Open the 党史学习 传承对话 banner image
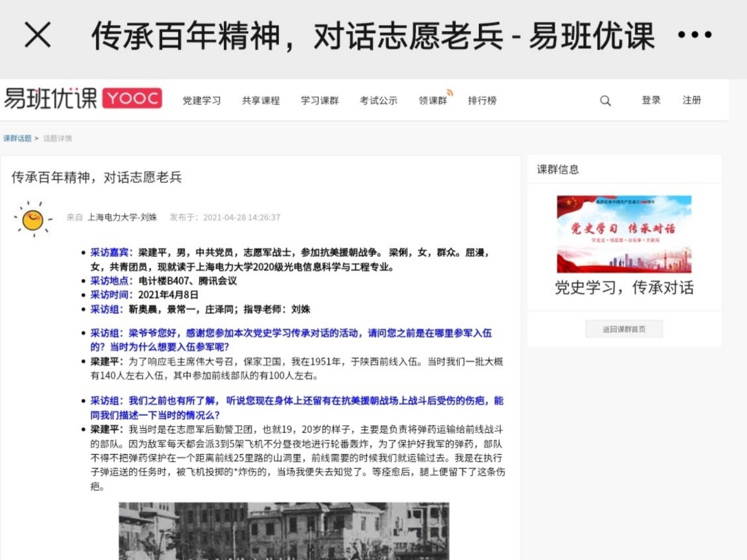747x560 pixels. pyautogui.click(x=624, y=234)
